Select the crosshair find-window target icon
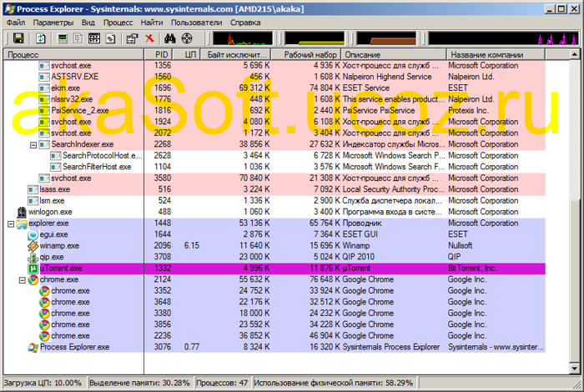 187,38
